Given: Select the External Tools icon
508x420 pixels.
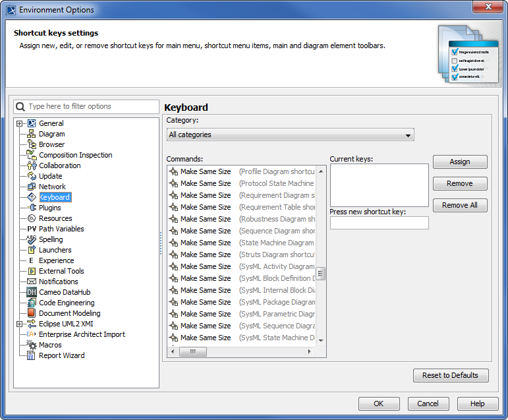Looking at the screenshot, I should coord(32,271).
